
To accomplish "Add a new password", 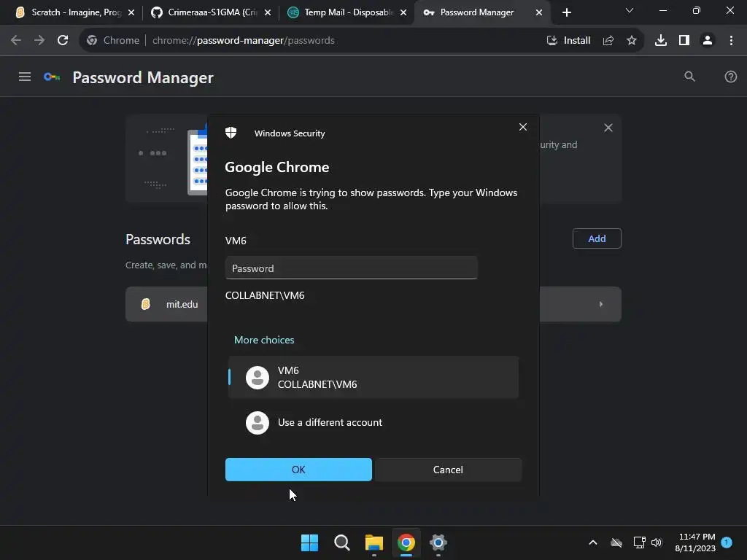I will tap(597, 238).
